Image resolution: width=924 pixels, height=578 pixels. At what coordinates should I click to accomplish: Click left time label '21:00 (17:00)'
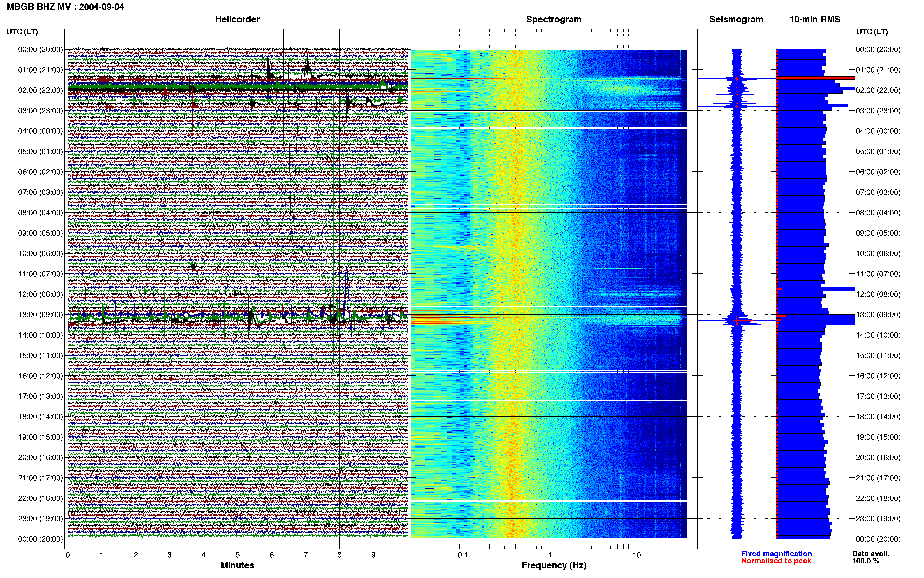click(x=41, y=478)
